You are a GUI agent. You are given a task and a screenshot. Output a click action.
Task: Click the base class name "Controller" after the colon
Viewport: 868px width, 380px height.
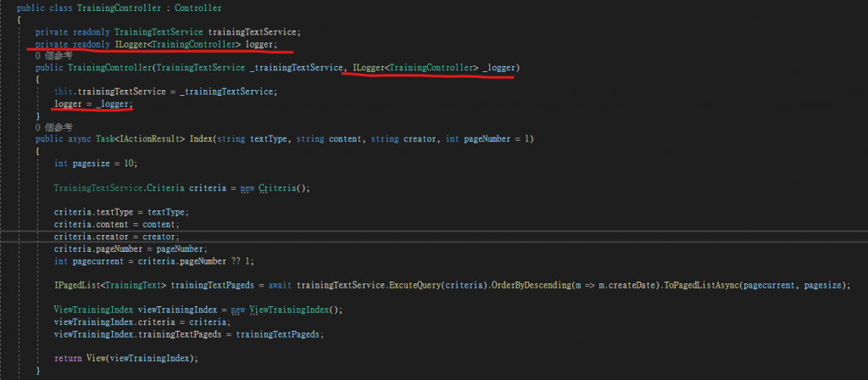(x=198, y=8)
